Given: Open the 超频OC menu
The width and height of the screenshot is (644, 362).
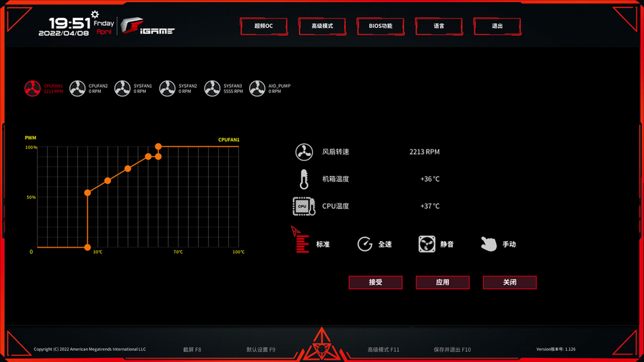Looking at the screenshot, I should 263,26.
